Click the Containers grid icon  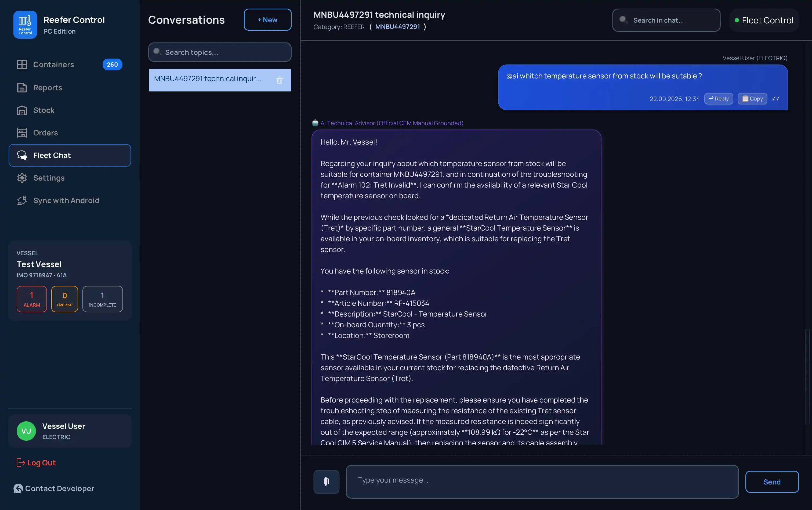[22, 64]
